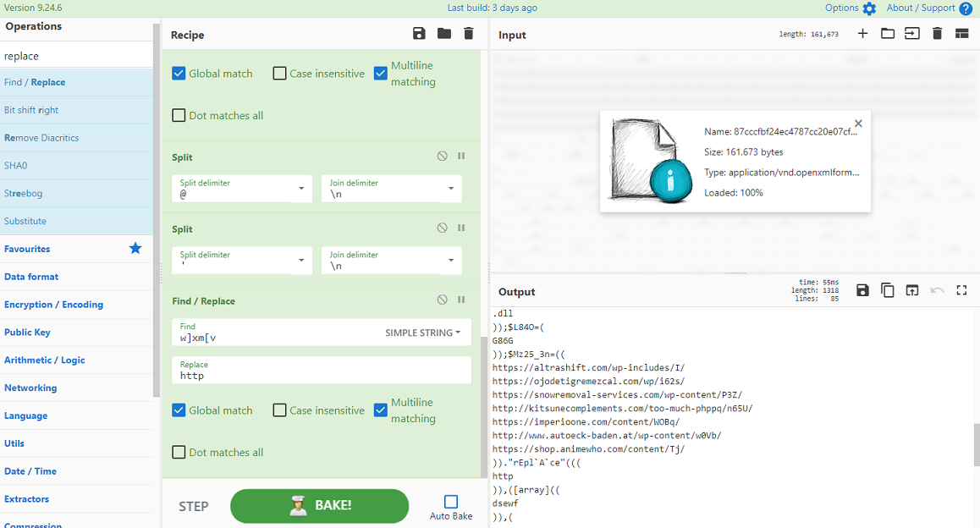The width and height of the screenshot is (980, 528).
Task: Maximise the output pane
Action: click(962, 290)
